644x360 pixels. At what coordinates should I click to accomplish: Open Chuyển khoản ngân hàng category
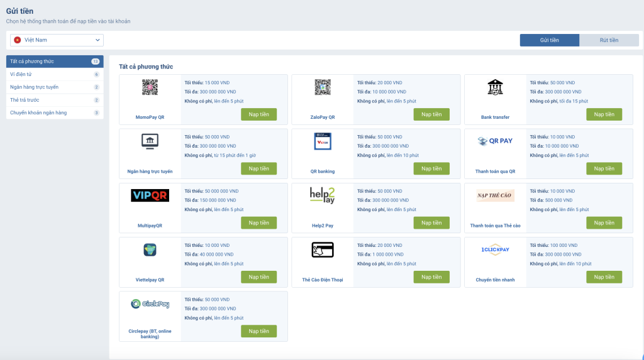coord(54,113)
